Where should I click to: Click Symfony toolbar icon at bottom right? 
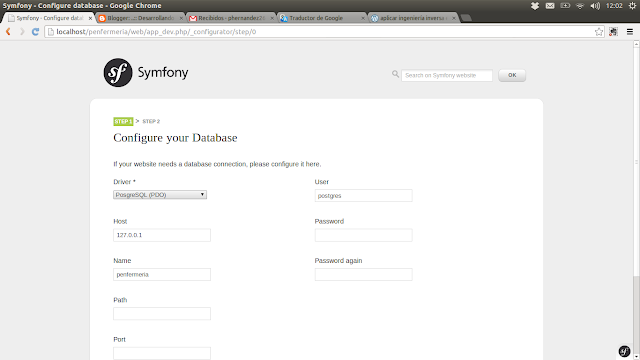(x=624, y=351)
